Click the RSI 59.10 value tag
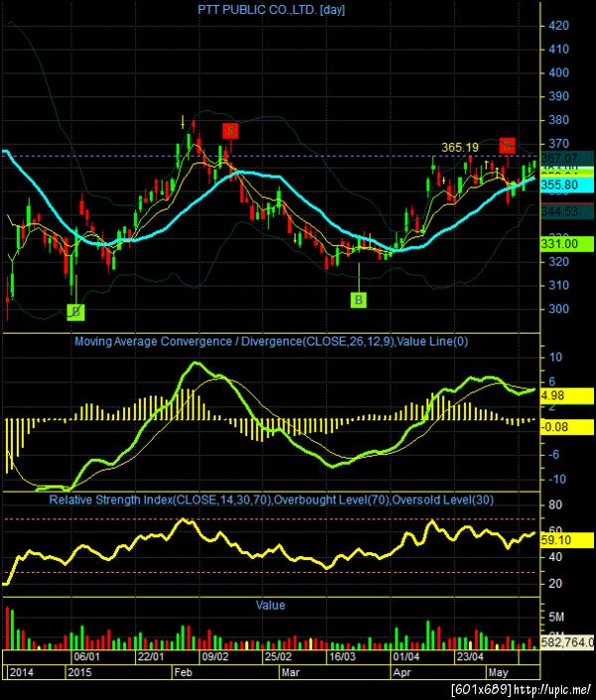596x700 pixels. click(x=567, y=540)
